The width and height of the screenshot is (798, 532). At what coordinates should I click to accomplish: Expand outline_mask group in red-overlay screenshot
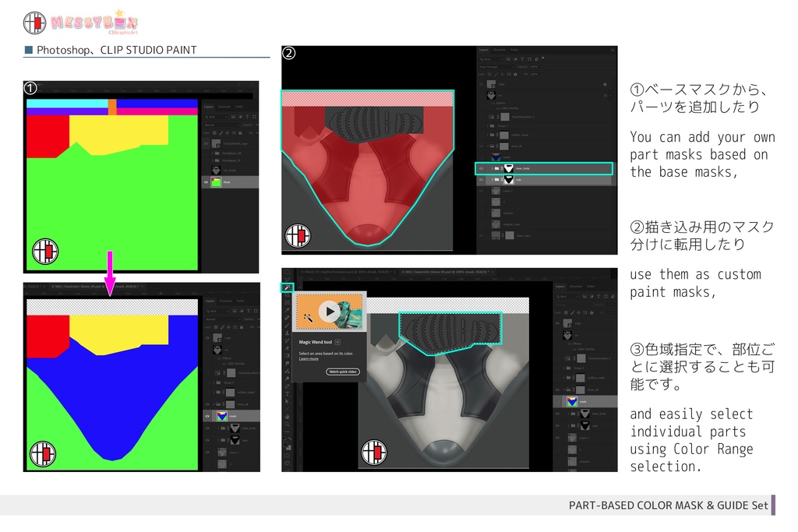point(488,135)
